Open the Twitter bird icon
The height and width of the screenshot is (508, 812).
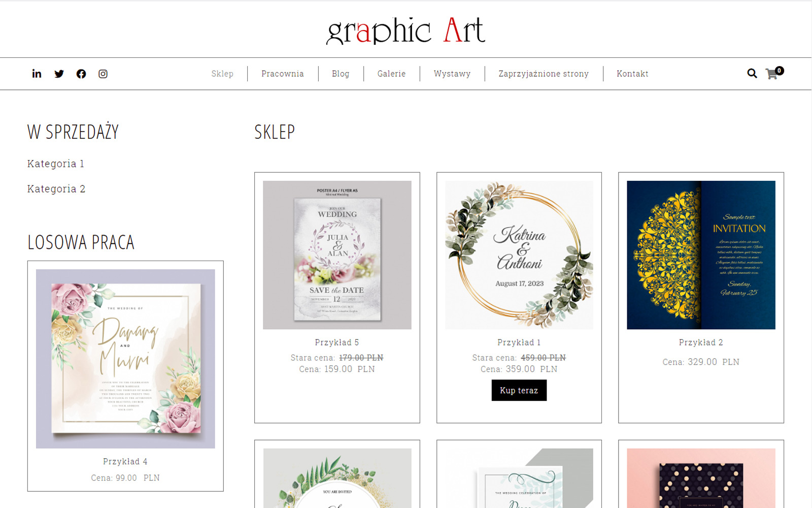[x=59, y=74]
